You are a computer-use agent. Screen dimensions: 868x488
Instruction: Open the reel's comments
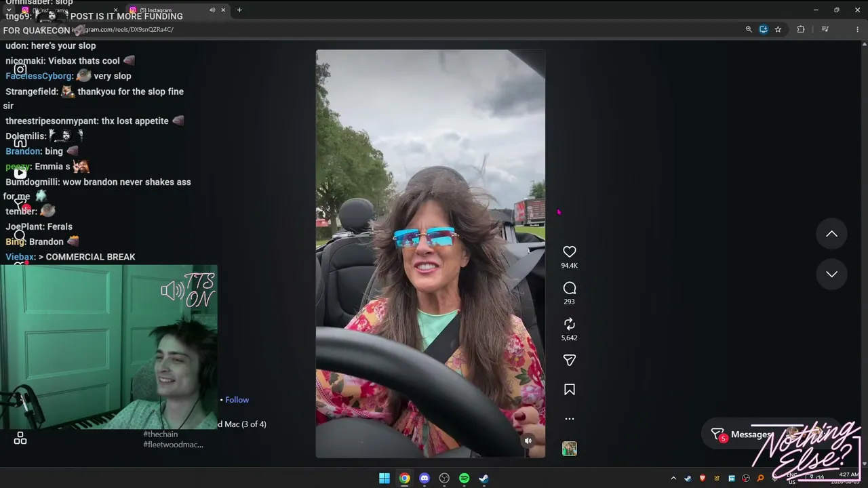(x=569, y=288)
